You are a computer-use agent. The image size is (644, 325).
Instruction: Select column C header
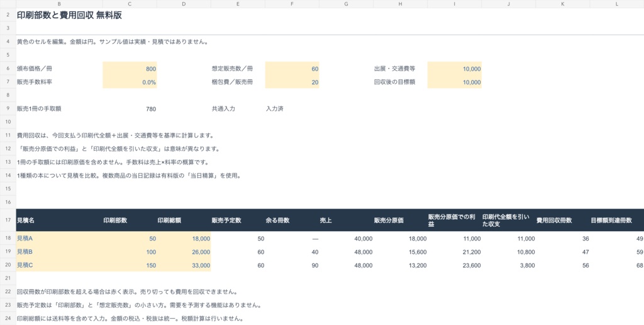130,4
